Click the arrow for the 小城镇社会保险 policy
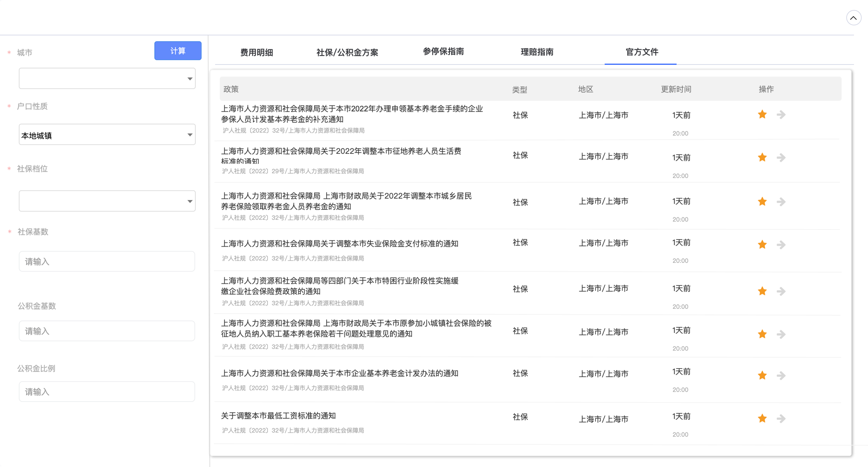This screenshot has width=868, height=467. pos(781,334)
